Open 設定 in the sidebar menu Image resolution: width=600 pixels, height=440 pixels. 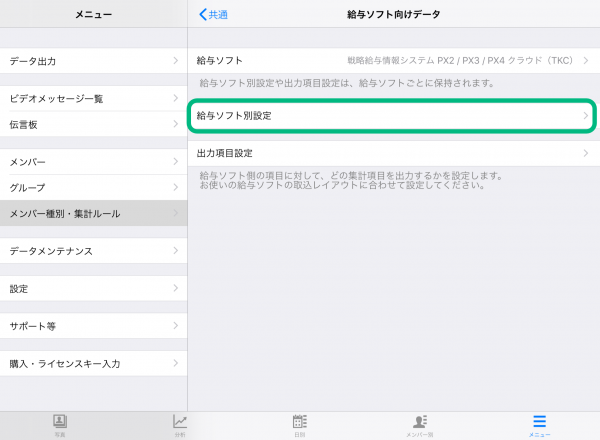pyautogui.click(x=93, y=289)
